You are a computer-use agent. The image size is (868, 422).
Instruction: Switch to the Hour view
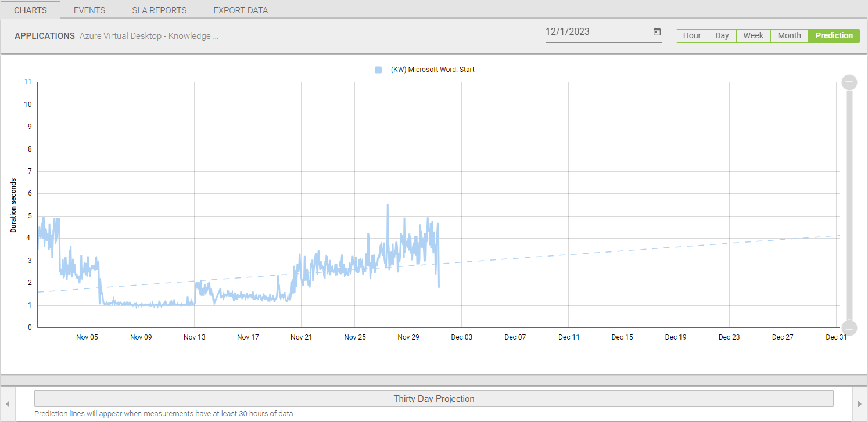coord(691,35)
